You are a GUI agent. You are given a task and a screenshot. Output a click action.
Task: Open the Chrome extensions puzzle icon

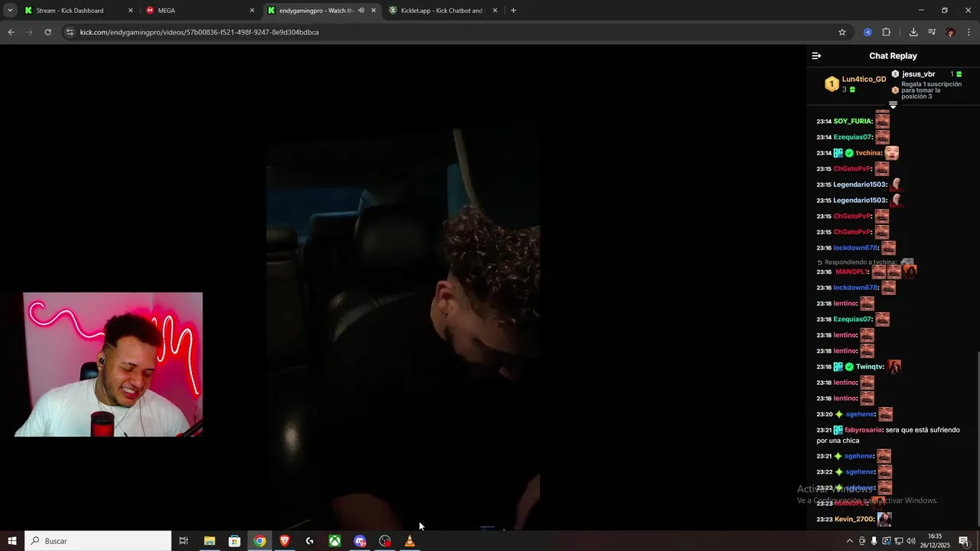(887, 32)
